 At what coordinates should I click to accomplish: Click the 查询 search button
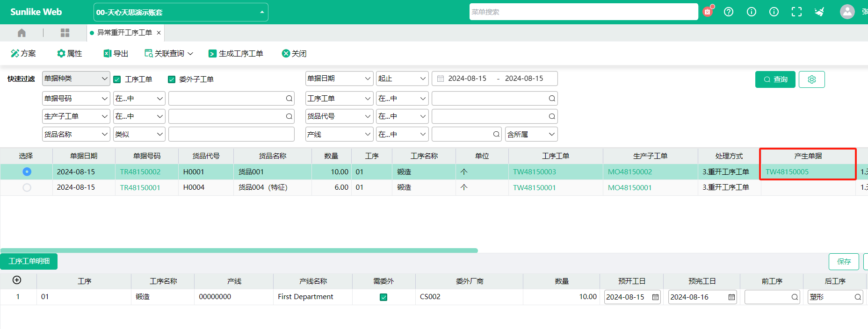click(x=775, y=79)
